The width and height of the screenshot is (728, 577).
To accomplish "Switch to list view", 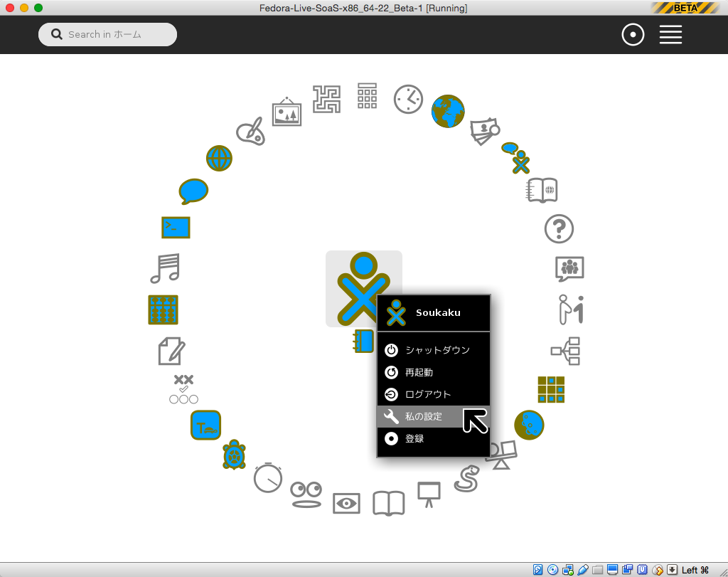I will (670, 35).
